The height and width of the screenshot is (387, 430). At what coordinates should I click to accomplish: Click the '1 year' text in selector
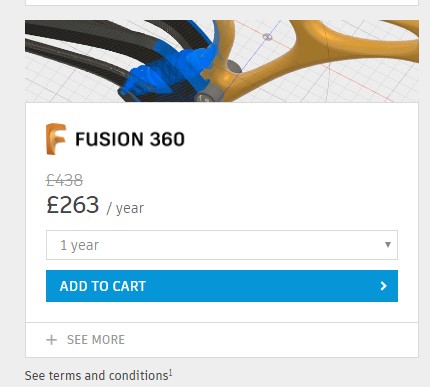pyautogui.click(x=80, y=245)
